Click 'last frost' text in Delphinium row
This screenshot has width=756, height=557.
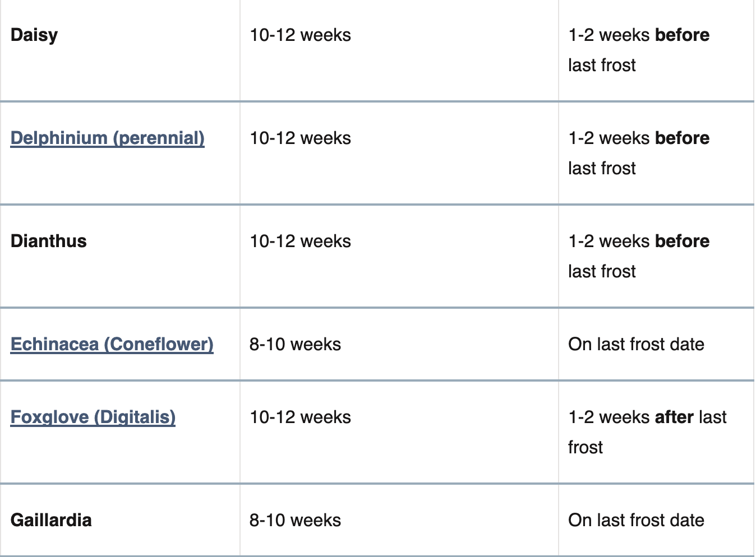(602, 168)
